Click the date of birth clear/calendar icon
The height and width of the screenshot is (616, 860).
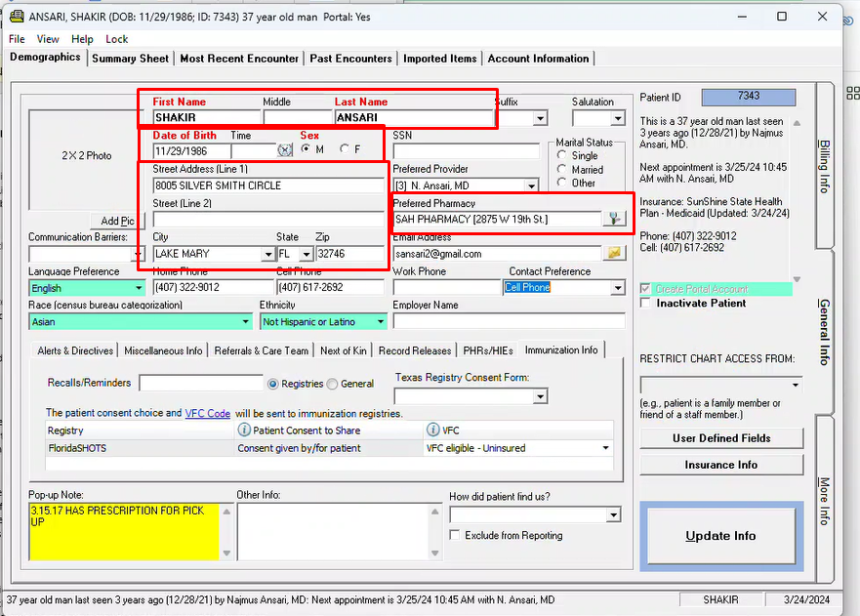click(x=284, y=150)
